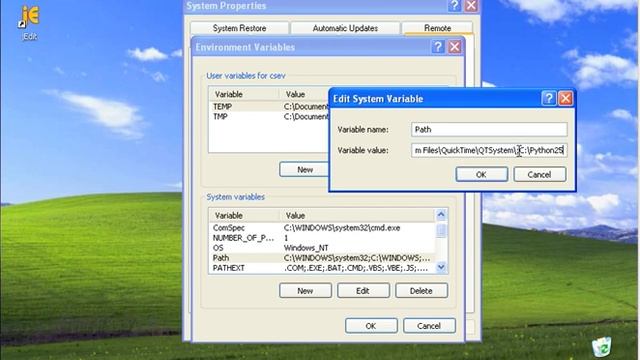Click the Variable name field containing Path
Screen dimensions: 640x360
coord(489,129)
